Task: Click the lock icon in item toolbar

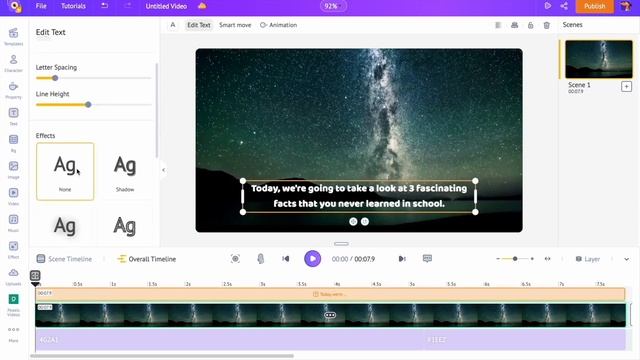Action: pyautogui.click(x=530, y=25)
